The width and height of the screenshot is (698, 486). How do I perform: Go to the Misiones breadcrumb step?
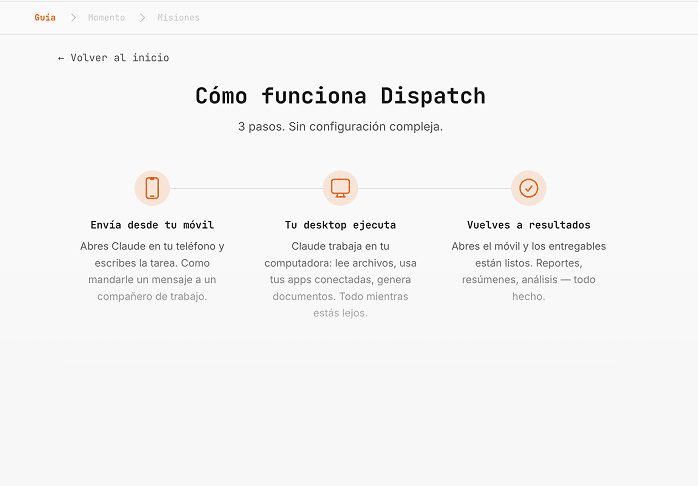179,17
